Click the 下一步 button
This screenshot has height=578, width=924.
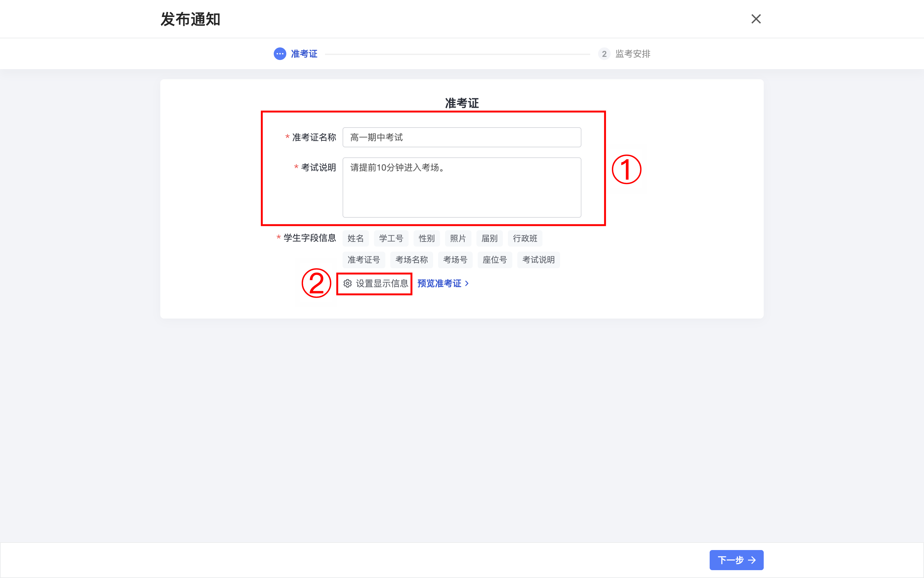736,560
